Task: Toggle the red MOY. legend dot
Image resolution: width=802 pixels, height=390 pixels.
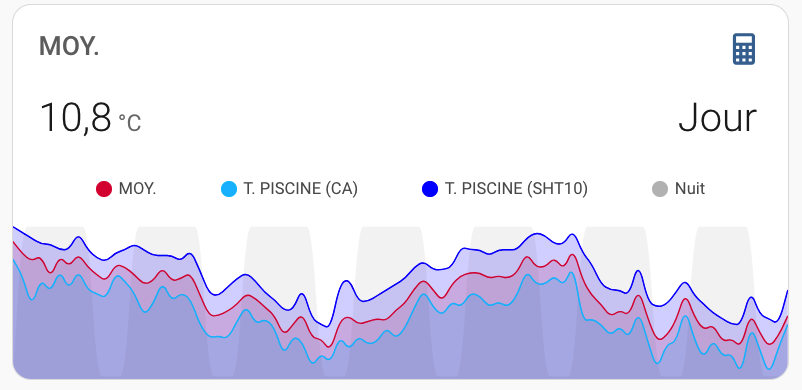Action: (x=104, y=189)
